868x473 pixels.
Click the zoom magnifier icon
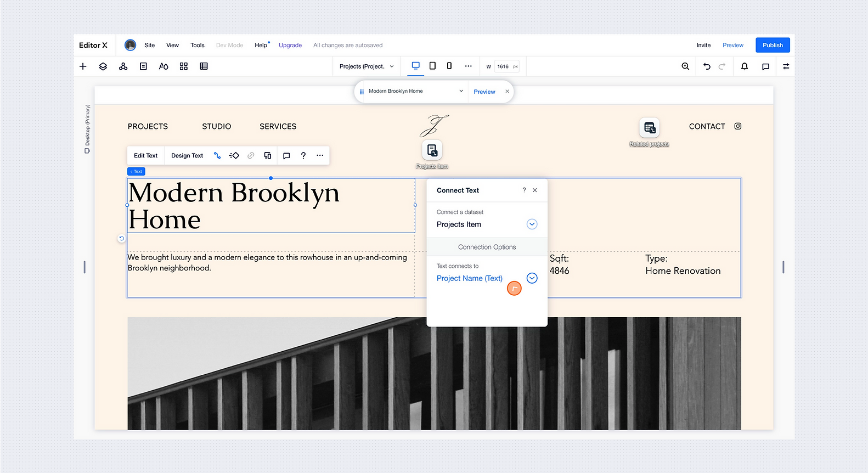685,66
